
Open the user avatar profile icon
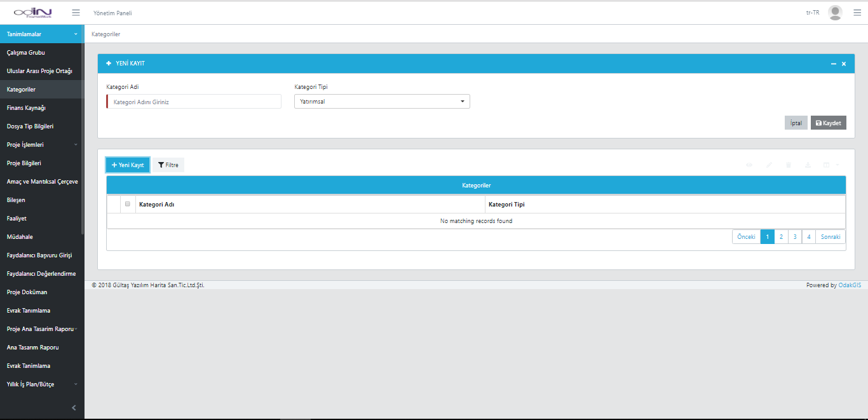point(835,13)
